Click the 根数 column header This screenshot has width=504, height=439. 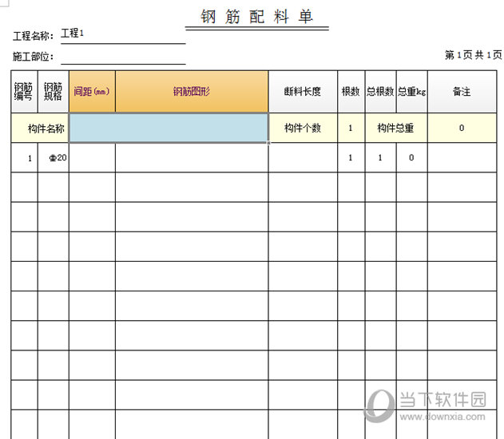point(351,92)
